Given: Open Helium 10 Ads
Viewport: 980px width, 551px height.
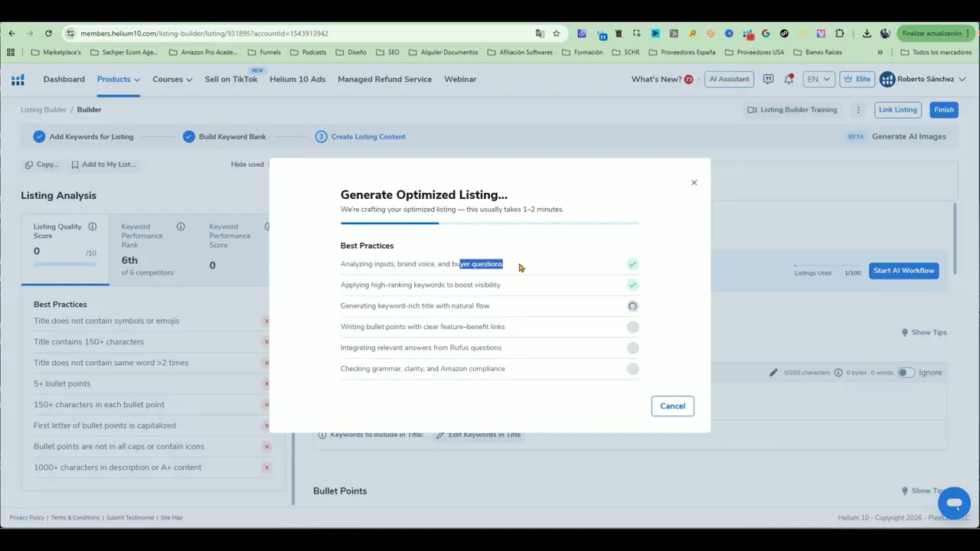Looking at the screenshot, I should [x=297, y=79].
